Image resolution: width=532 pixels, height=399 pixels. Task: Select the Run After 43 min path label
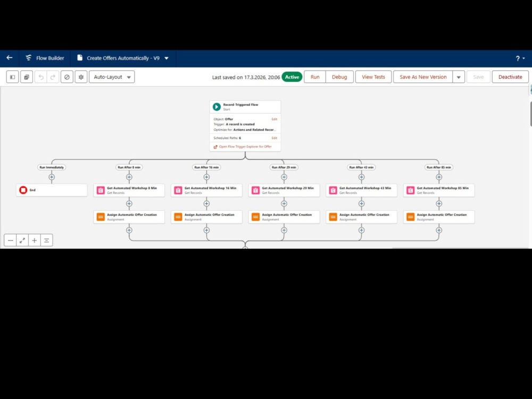(361, 167)
